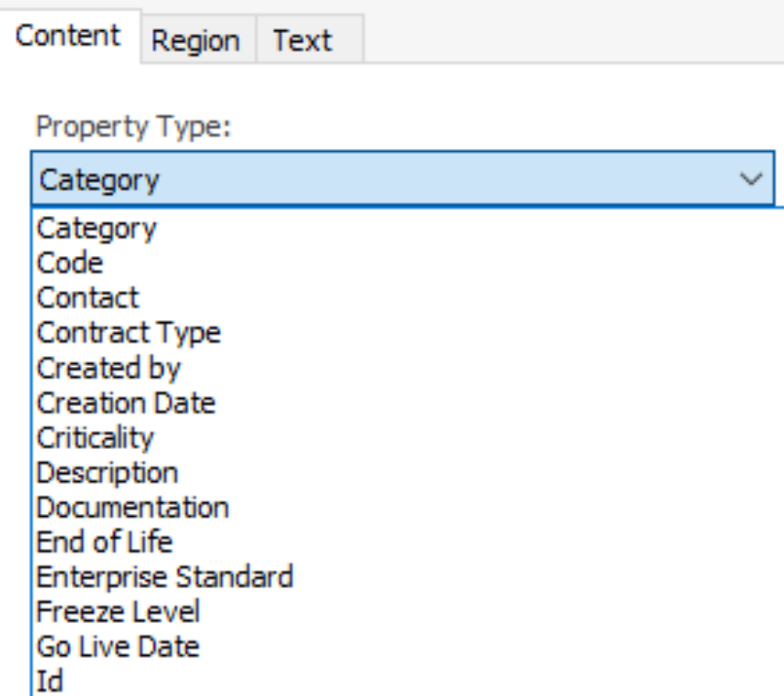Pick the Contract Type option

[129, 333]
